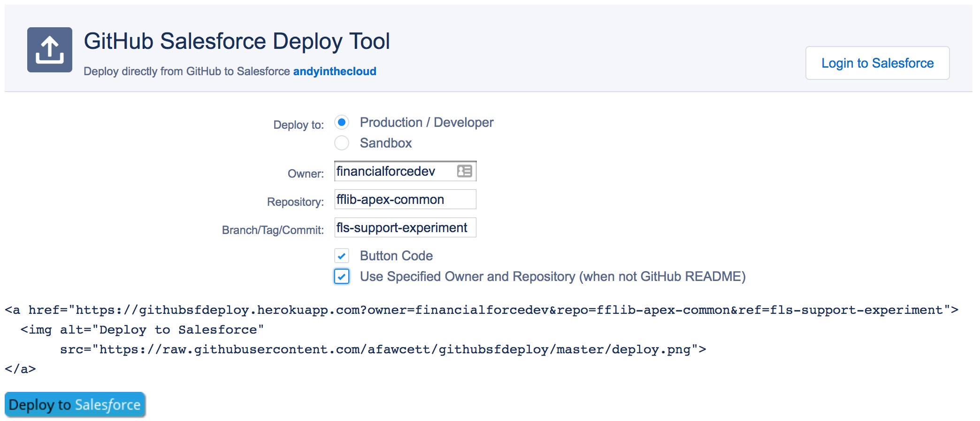Viewport: 980px width, 421px height.
Task: Choose the Sandbox radio option
Action: (342, 143)
